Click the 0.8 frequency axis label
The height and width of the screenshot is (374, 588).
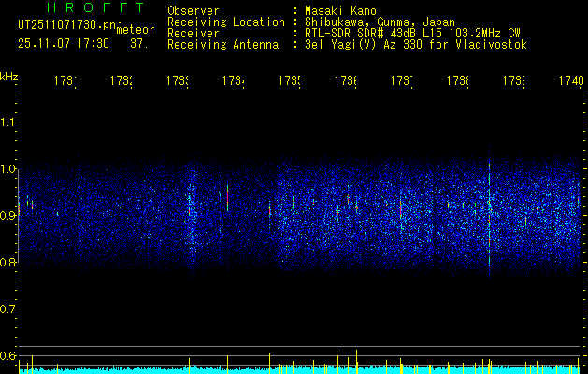click(7, 262)
